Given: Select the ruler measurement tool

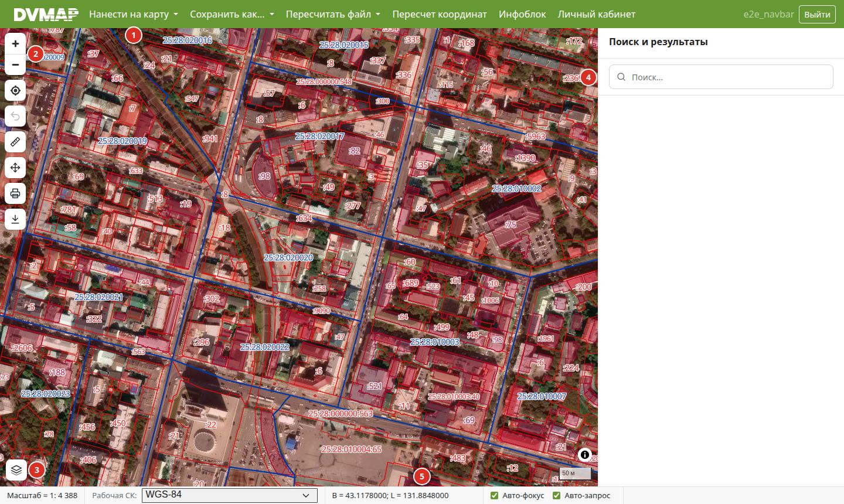Looking at the screenshot, I should (15, 142).
